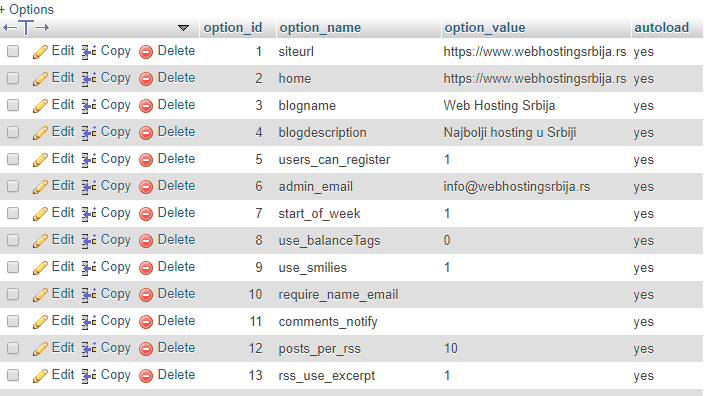This screenshot has height=396, width=714.
Task: Check the box for comments_notify row
Action: [x=13, y=321]
